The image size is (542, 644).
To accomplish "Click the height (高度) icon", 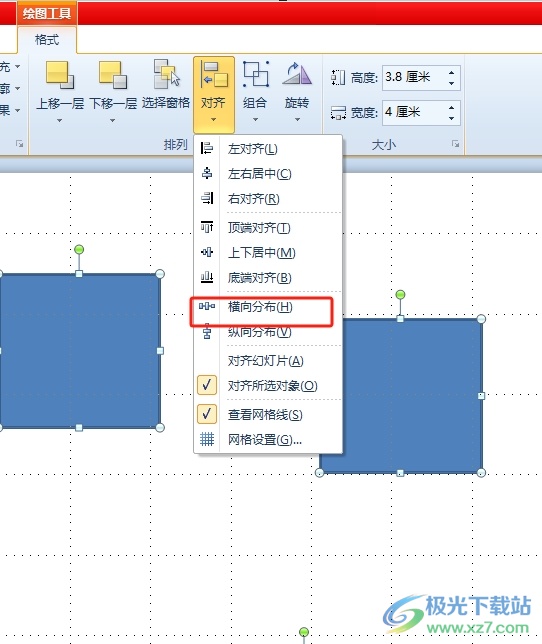I will 338,77.
